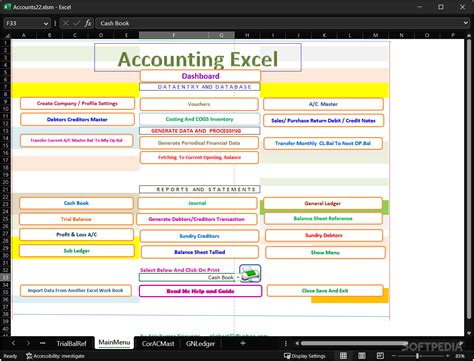Screen dimensions: 474x361
Task: Open the GNLedger sheet tab
Action: (200, 343)
